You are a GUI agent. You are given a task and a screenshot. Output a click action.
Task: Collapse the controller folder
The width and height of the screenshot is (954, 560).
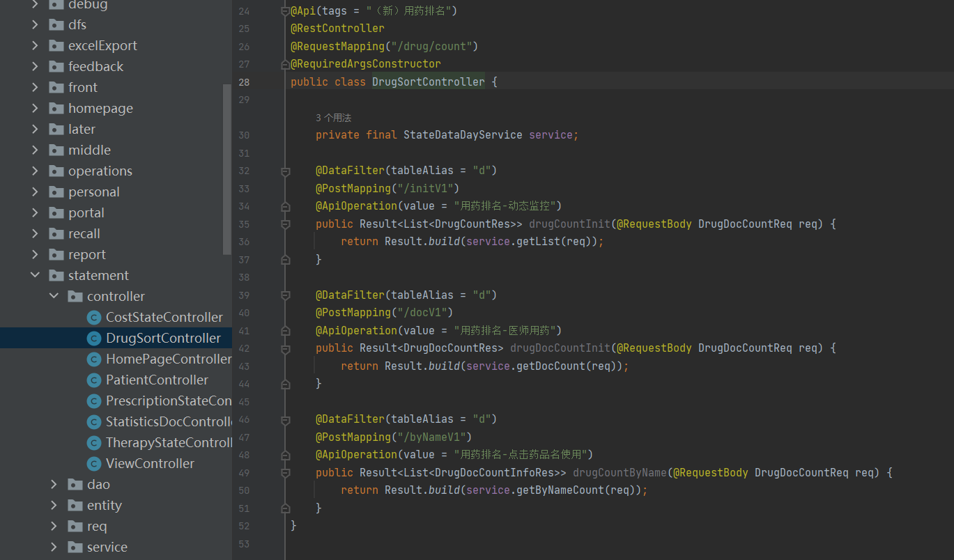click(54, 297)
